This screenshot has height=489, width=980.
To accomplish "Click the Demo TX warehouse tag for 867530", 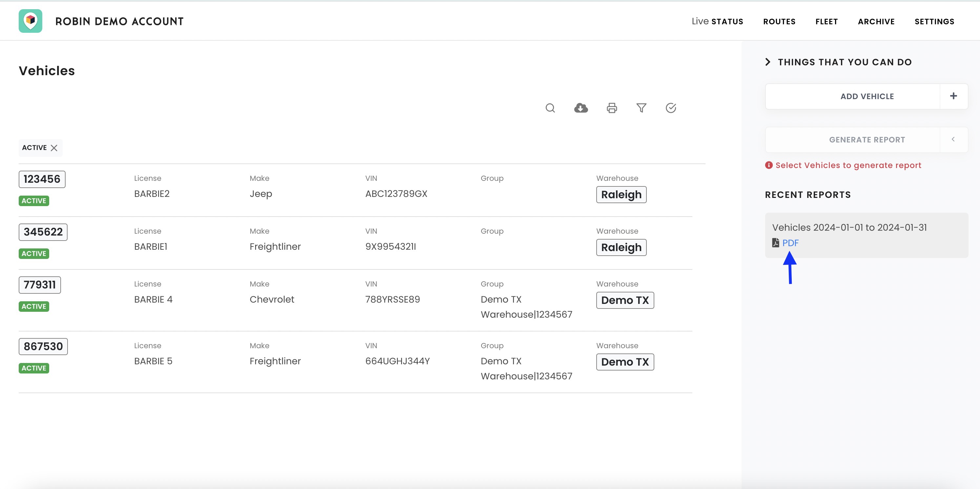I will 625,362.
